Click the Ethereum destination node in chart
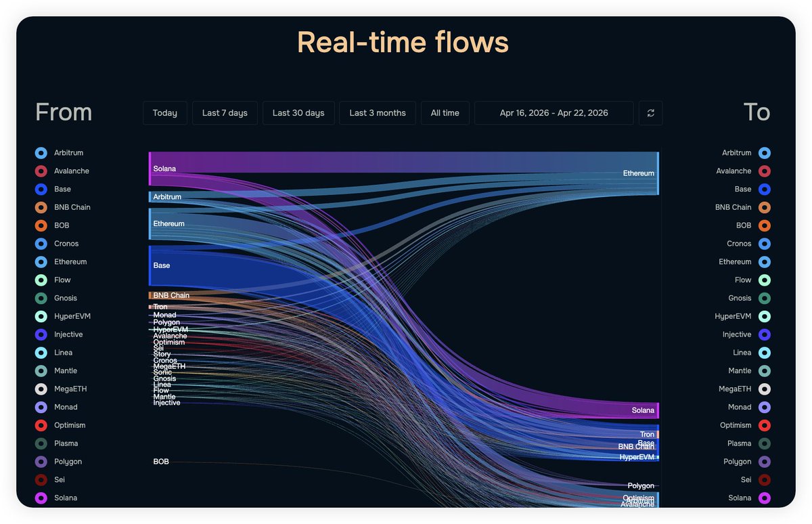Screen dimensions: 812x524 coord(657,174)
